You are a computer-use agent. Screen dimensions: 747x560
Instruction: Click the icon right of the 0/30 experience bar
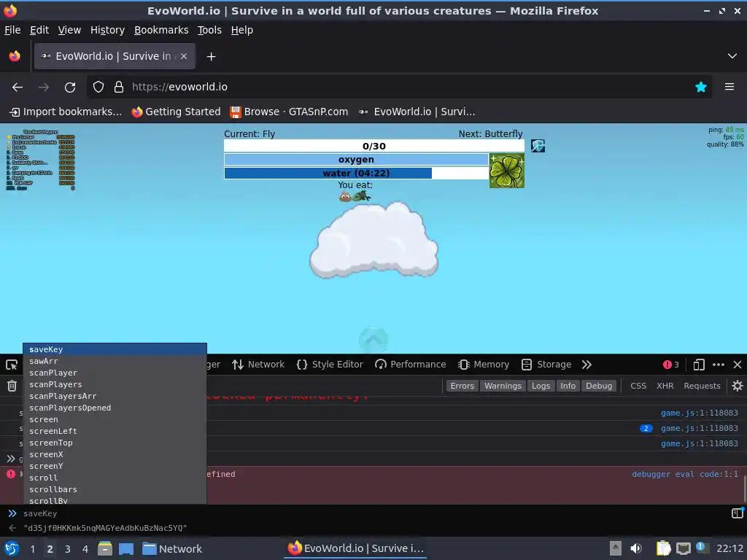[538, 146]
